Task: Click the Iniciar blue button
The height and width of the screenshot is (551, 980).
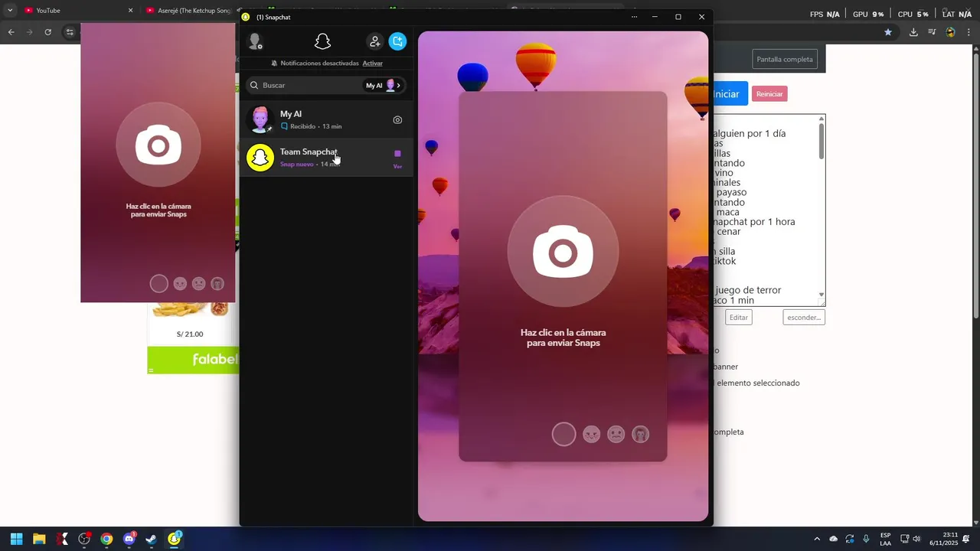Action: click(x=730, y=94)
